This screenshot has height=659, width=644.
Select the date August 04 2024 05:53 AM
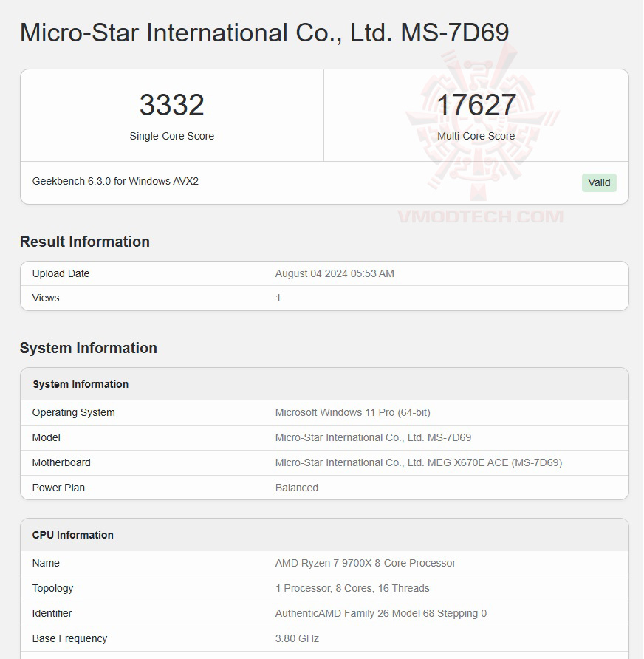coord(335,273)
